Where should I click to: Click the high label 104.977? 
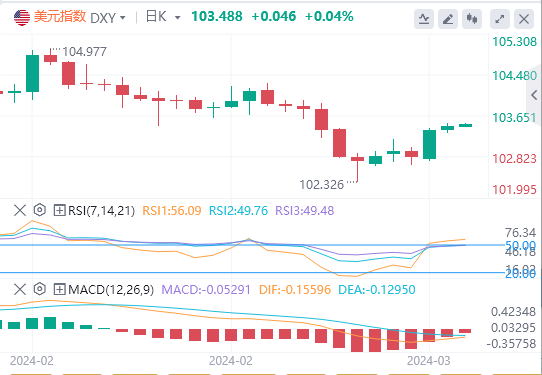(x=84, y=52)
